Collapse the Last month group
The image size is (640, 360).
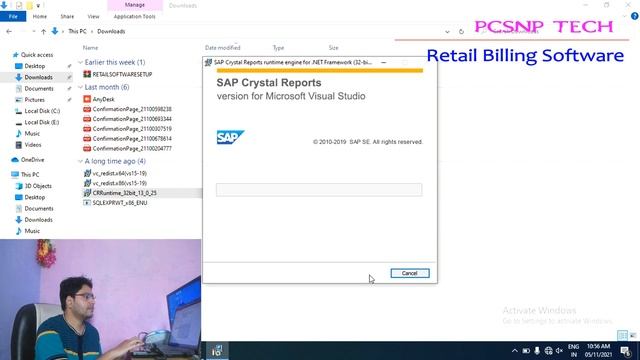tap(80, 87)
